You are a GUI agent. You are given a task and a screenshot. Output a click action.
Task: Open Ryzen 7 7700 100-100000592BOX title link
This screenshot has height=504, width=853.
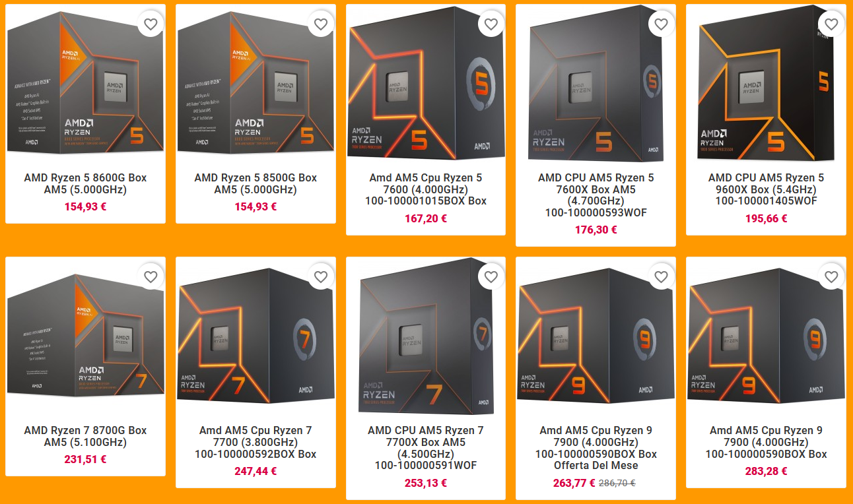pos(256,442)
